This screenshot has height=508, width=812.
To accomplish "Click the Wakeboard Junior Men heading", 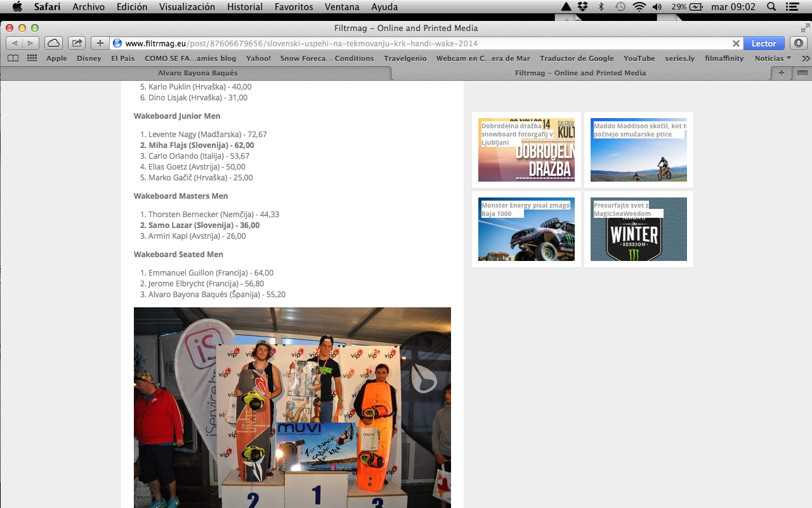I will (x=177, y=116).
